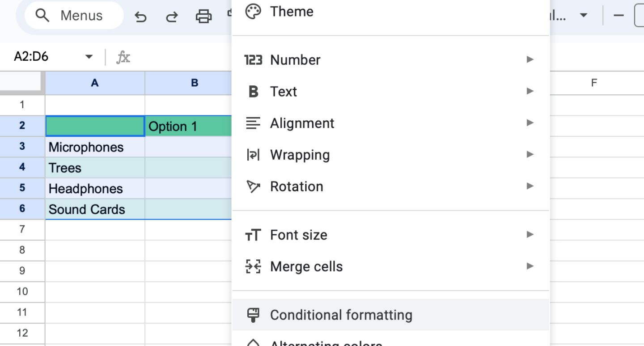Decrease font size with minus button
The image size is (644, 346).
(x=619, y=16)
